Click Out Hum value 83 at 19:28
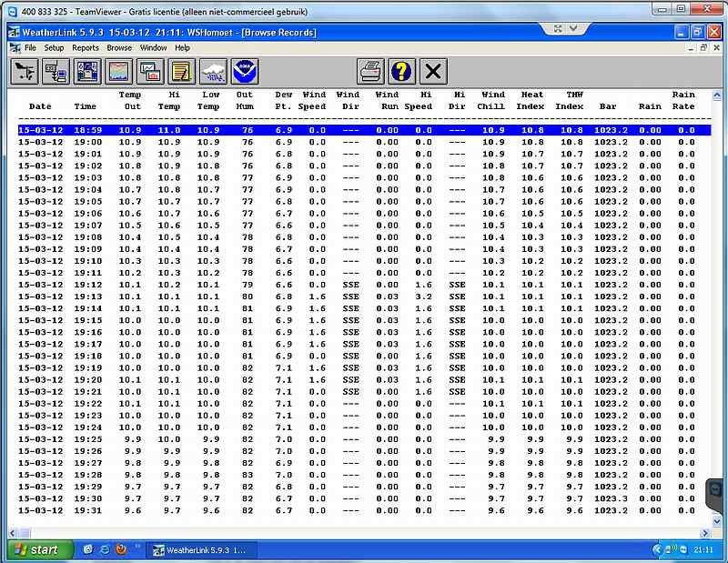Viewport: 728px width, 563px height. click(248, 476)
